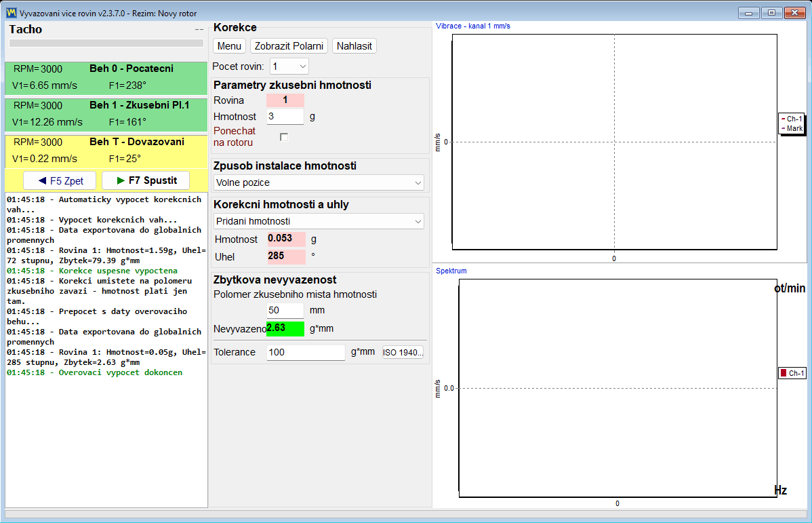This screenshot has width=812, height=523.
Task: Maximize the application window
Action: 771,13
